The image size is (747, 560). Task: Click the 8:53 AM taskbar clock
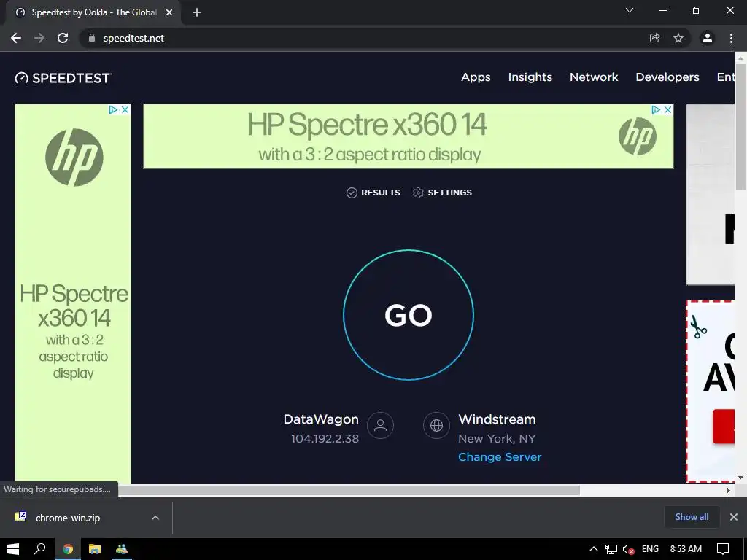(686, 549)
